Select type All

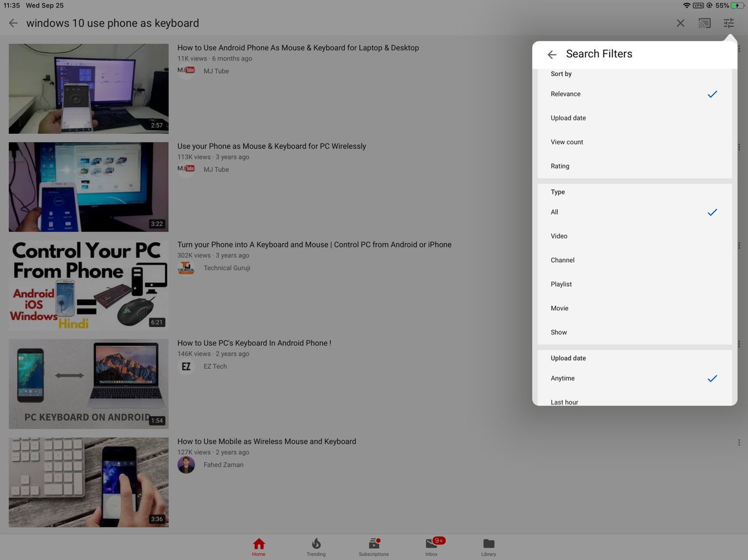coord(635,212)
